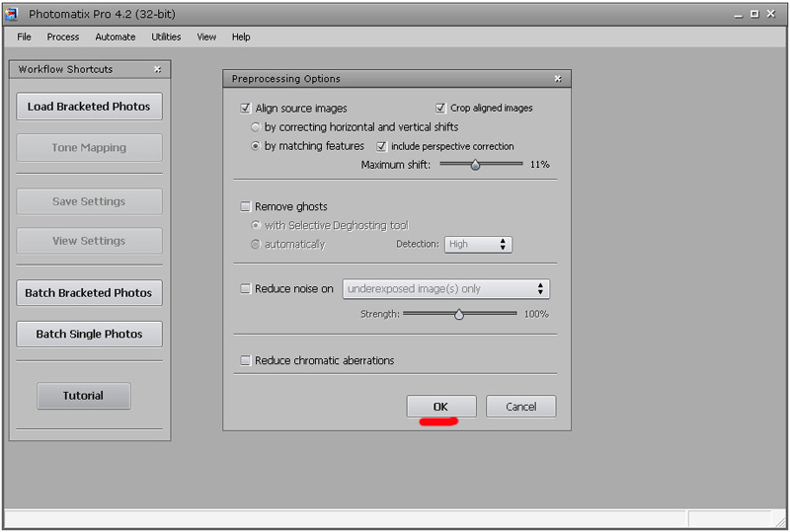Enable Reduce noise on checkbox
This screenshot has width=790, height=532.
[x=245, y=288]
